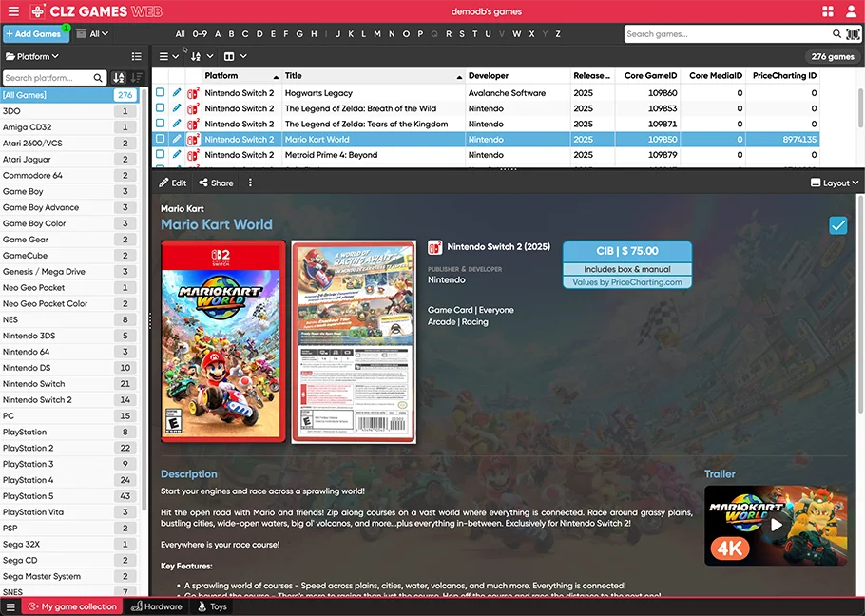The image size is (865, 616).
Task: Open the Mario Kart World front cover
Action: [x=222, y=341]
